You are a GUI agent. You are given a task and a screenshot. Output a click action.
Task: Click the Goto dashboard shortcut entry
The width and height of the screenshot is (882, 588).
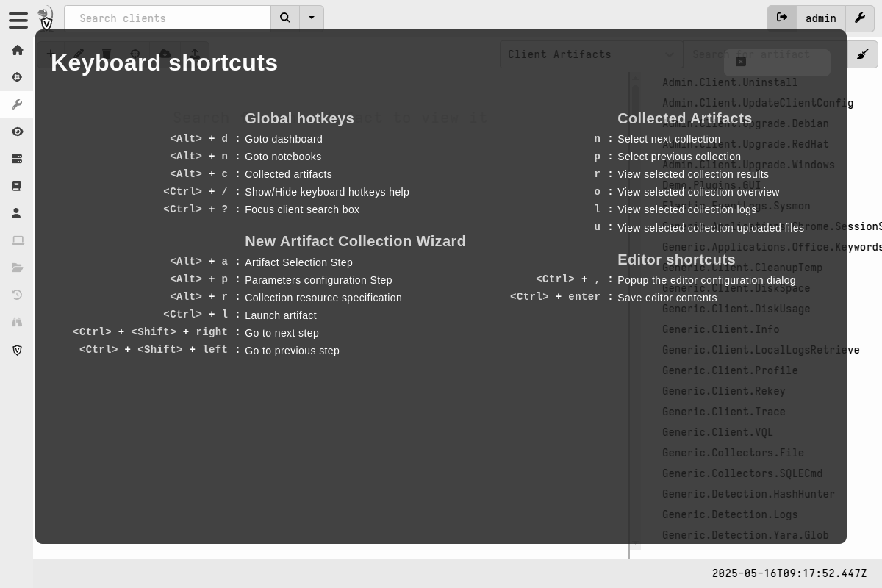pyautogui.click(x=284, y=139)
